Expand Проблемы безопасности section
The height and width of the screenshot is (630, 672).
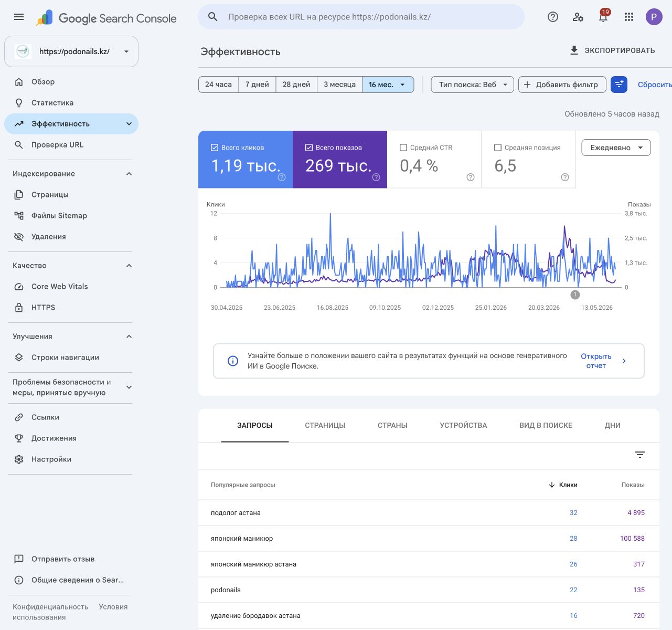pyautogui.click(x=129, y=387)
